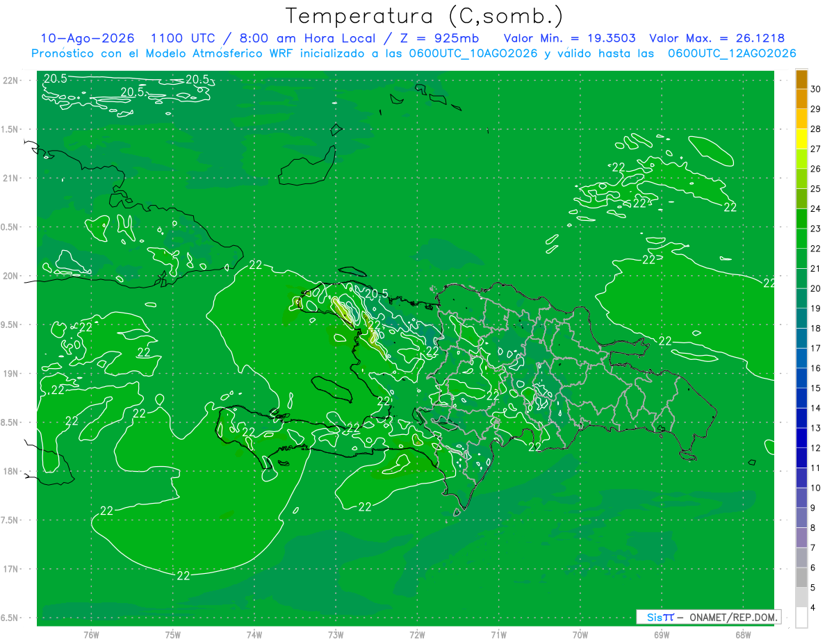
Task: Click the '20N' latitude axis label
Action: pos(11,276)
